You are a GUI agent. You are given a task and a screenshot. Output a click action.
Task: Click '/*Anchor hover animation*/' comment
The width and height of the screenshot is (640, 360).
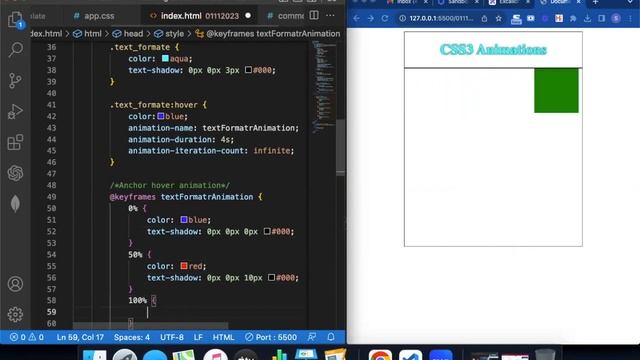click(x=170, y=185)
